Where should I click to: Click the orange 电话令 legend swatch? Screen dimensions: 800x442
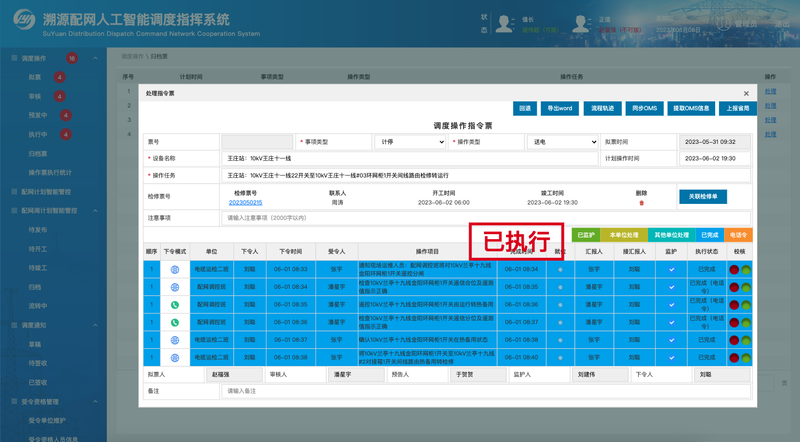click(738, 235)
